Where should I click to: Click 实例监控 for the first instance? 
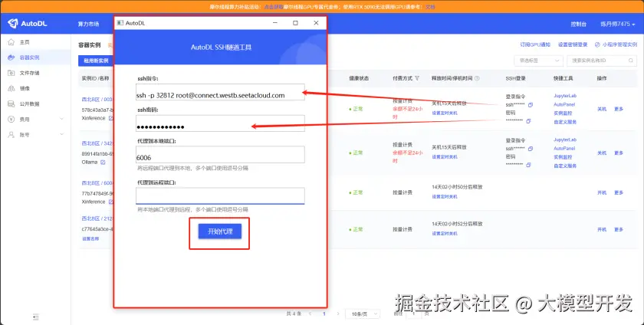click(x=563, y=113)
